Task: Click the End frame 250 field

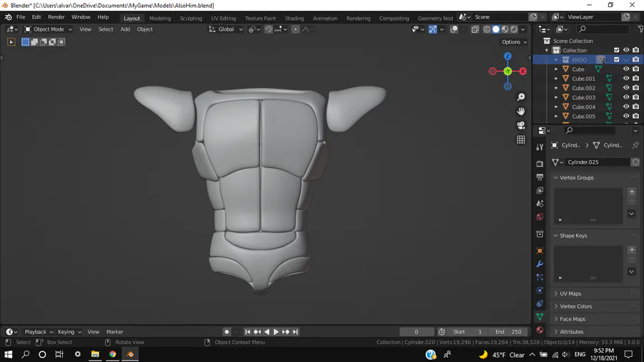Action: click(x=508, y=332)
